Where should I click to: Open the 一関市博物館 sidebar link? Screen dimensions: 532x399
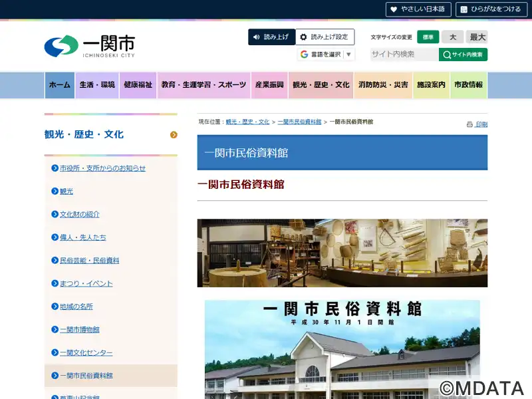click(x=80, y=330)
